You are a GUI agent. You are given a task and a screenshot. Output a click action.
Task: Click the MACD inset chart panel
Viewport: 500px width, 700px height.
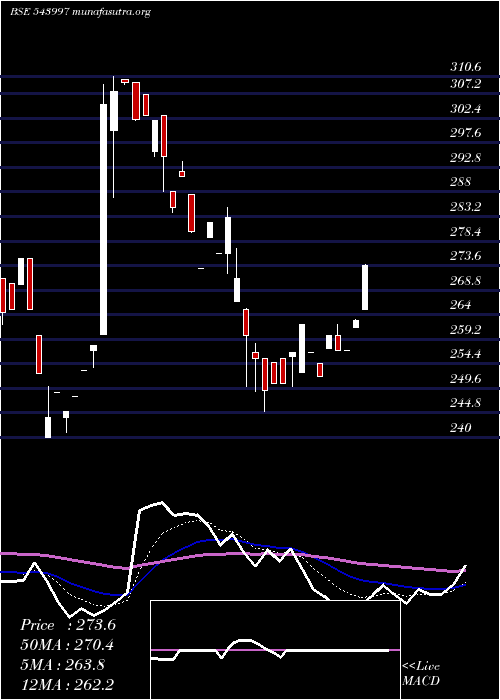275,650
